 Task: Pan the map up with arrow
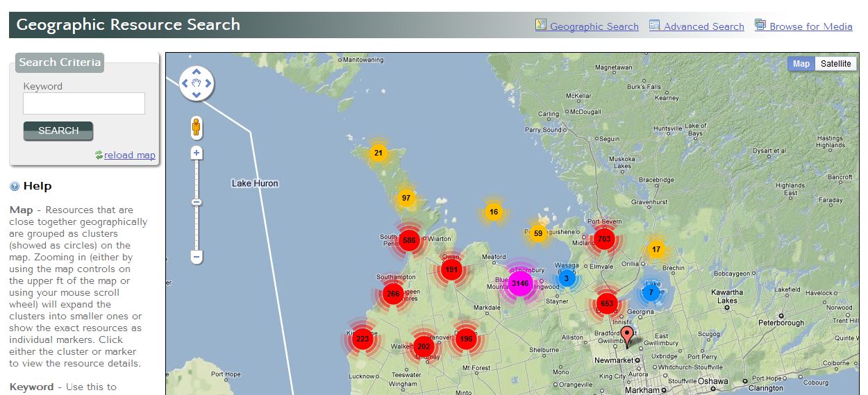(x=197, y=72)
